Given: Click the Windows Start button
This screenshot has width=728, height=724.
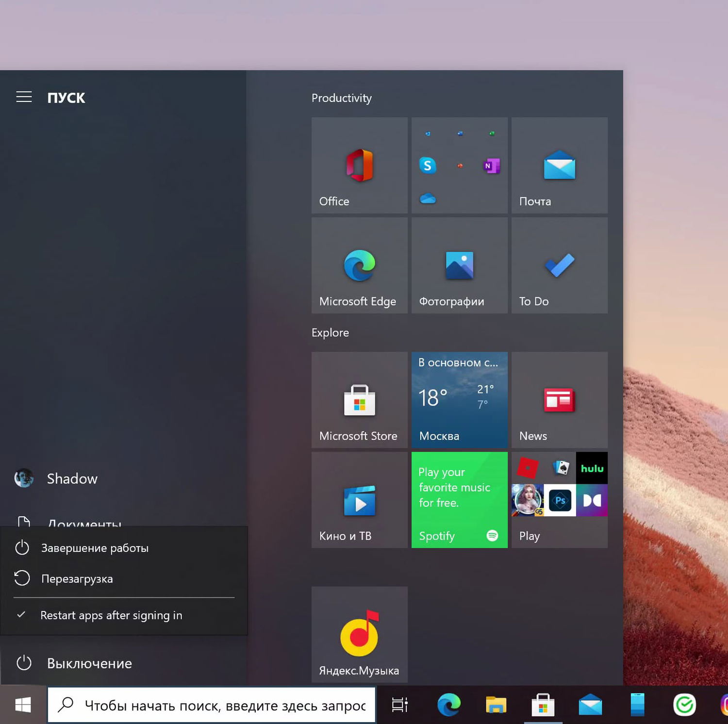Looking at the screenshot, I should click(x=23, y=705).
